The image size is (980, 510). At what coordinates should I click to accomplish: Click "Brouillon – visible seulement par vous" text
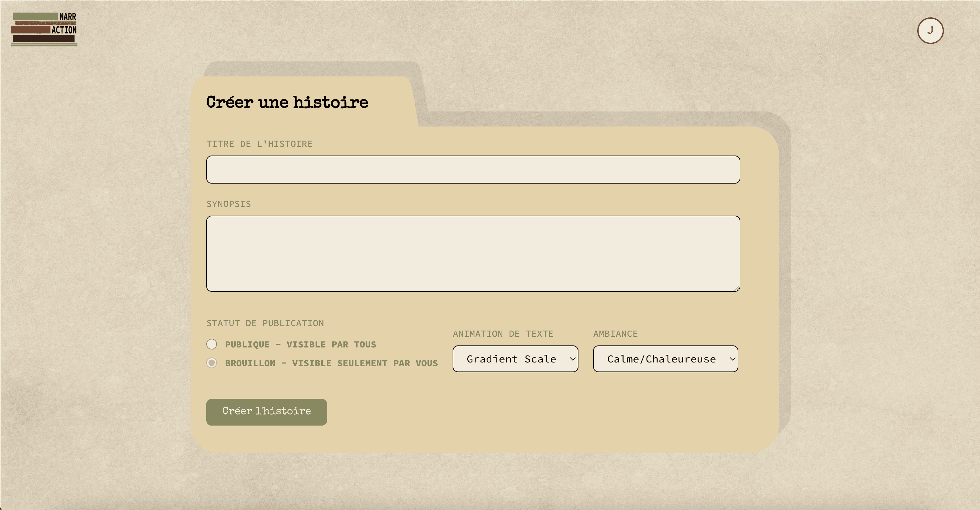[331, 363]
